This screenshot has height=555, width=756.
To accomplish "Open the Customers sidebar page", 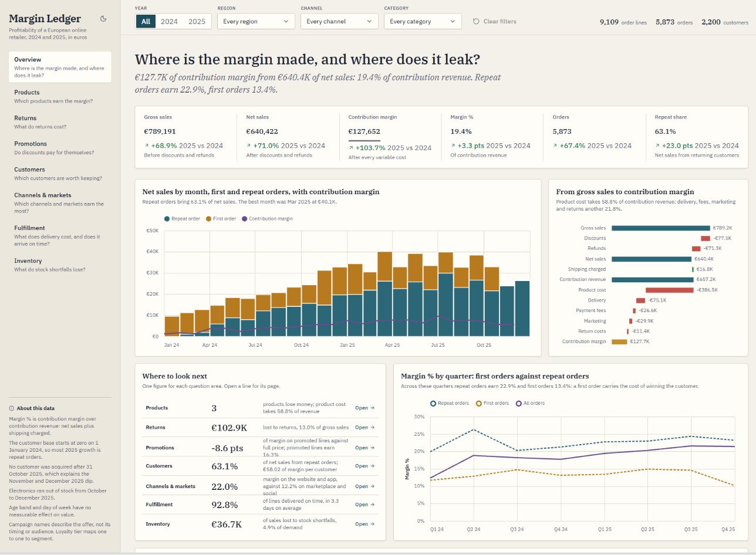I will (x=60, y=174).
